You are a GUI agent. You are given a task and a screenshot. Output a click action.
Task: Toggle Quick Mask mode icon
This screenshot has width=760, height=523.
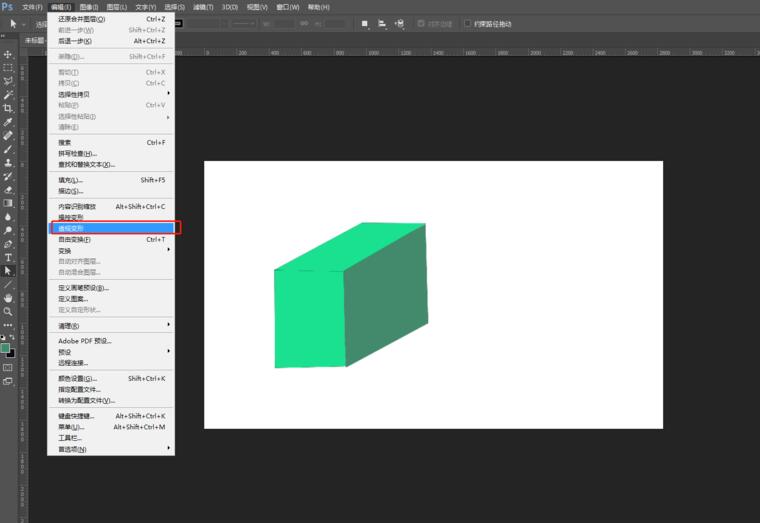(8, 367)
